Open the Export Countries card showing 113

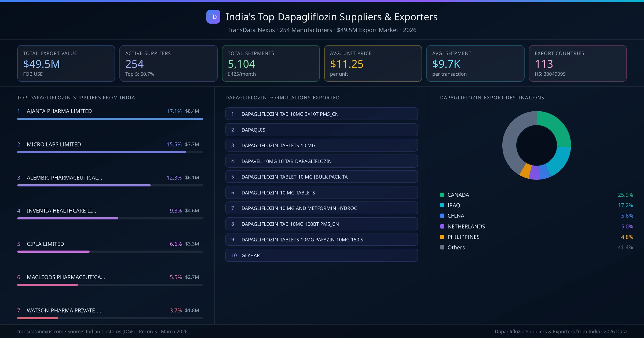click(578, 63)
